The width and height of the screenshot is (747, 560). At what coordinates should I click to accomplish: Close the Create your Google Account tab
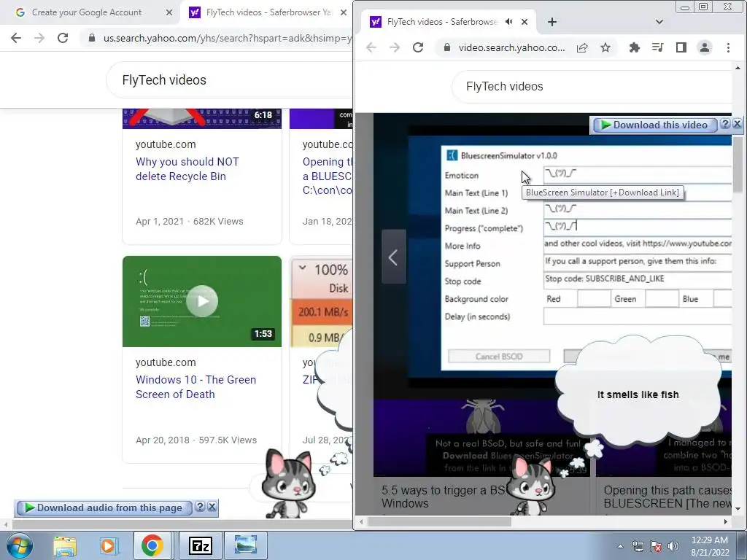point(169,12)
